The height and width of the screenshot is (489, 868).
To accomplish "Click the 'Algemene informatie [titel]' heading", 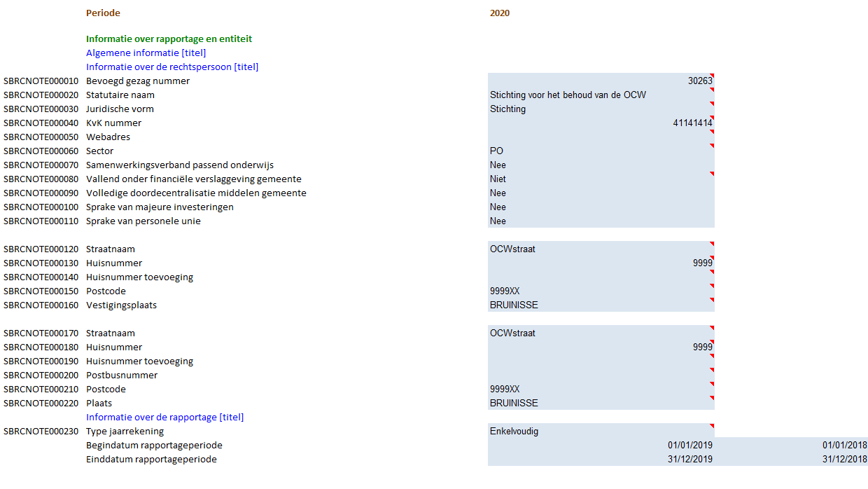I will pos(146,53).
